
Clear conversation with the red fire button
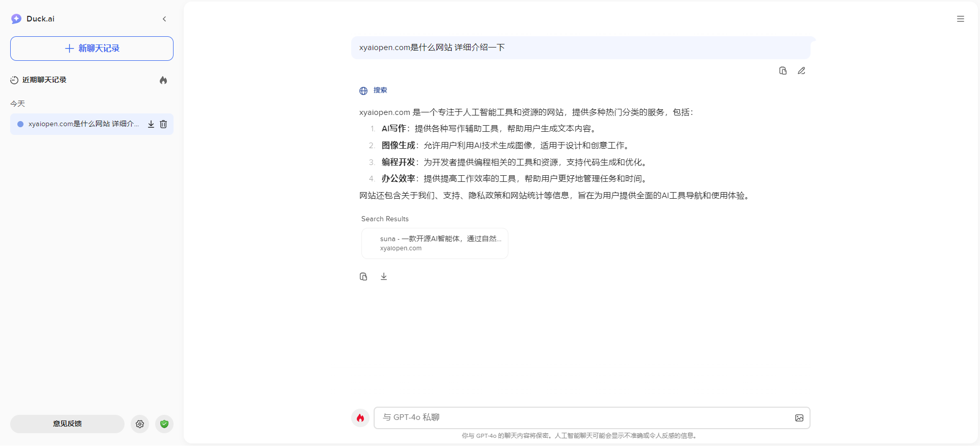pos(360,418)
